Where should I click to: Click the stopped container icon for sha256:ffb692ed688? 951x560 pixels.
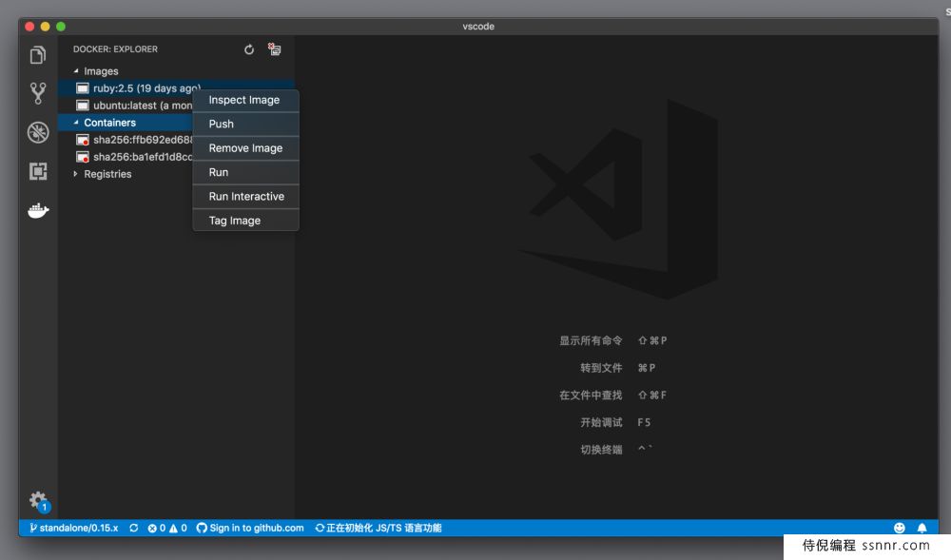click(83, 140)
